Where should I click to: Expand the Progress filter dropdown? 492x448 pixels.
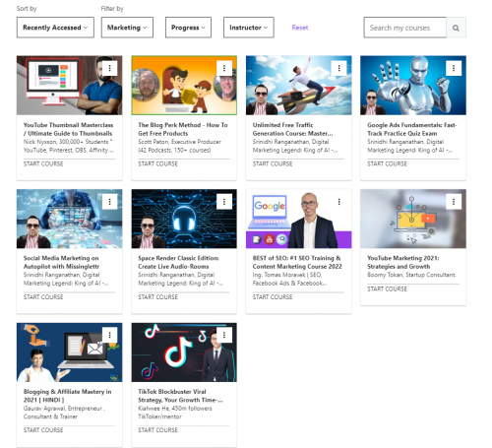click(188, 28)
